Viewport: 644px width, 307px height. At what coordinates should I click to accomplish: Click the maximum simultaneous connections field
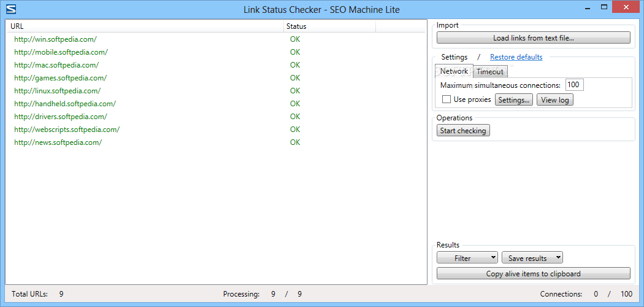(575, 85)
